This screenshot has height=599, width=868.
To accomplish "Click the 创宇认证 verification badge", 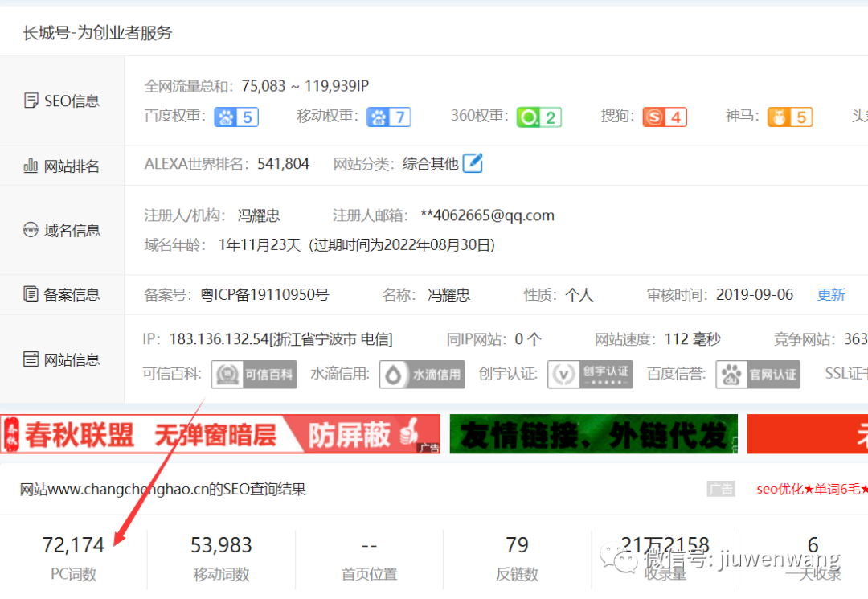I will [x=590, y=374].
